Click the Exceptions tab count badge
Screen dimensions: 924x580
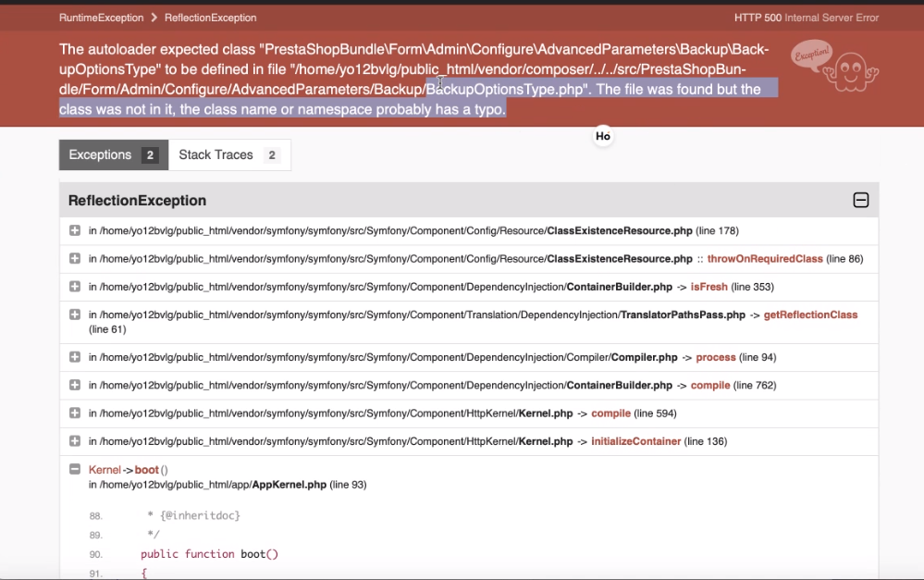150,155
